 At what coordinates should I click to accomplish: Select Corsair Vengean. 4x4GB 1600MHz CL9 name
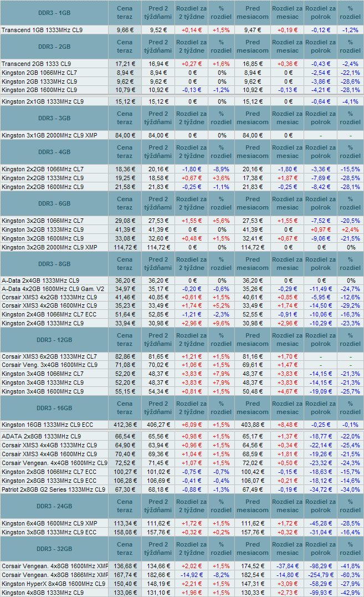(x=55, y=463)
